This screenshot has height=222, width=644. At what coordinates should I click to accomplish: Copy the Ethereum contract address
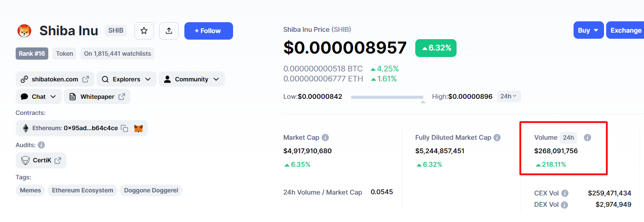pos(125,128)
